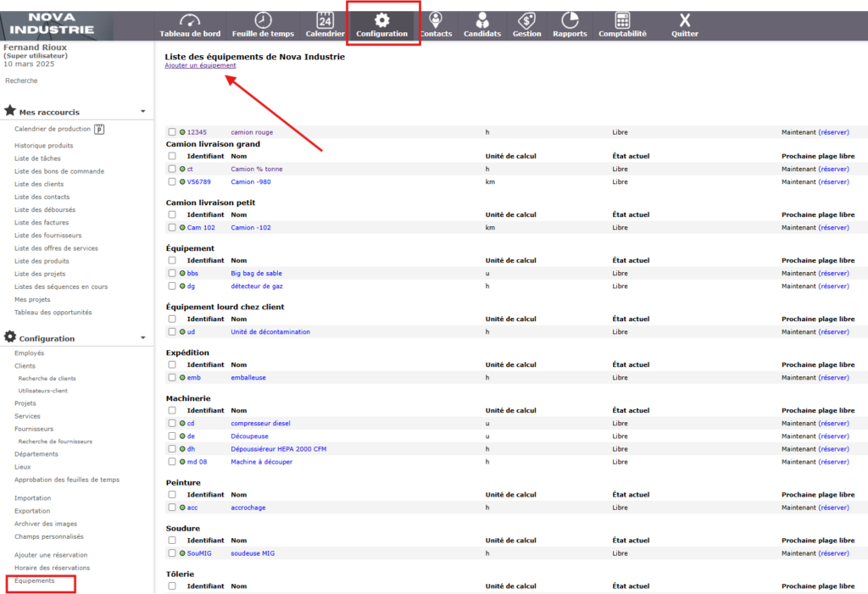
Task: Collapse the Configuration sidebar section arrow
Action: tap(142, 338)
